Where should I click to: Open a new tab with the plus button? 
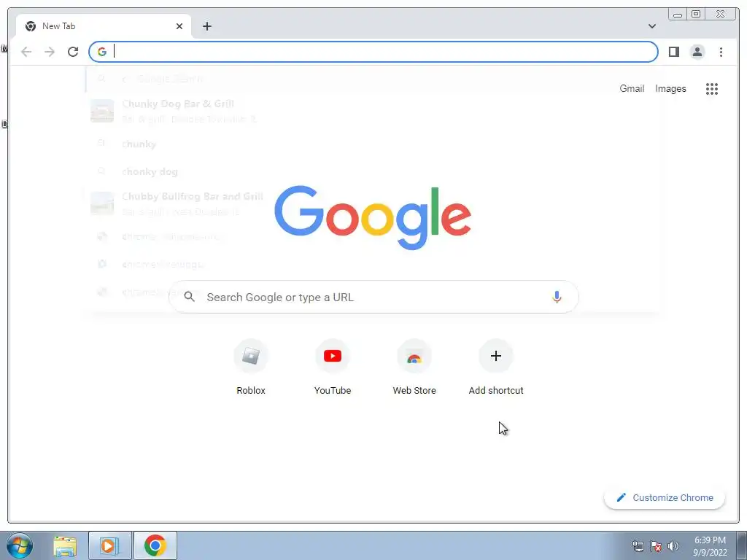(206, 26)
